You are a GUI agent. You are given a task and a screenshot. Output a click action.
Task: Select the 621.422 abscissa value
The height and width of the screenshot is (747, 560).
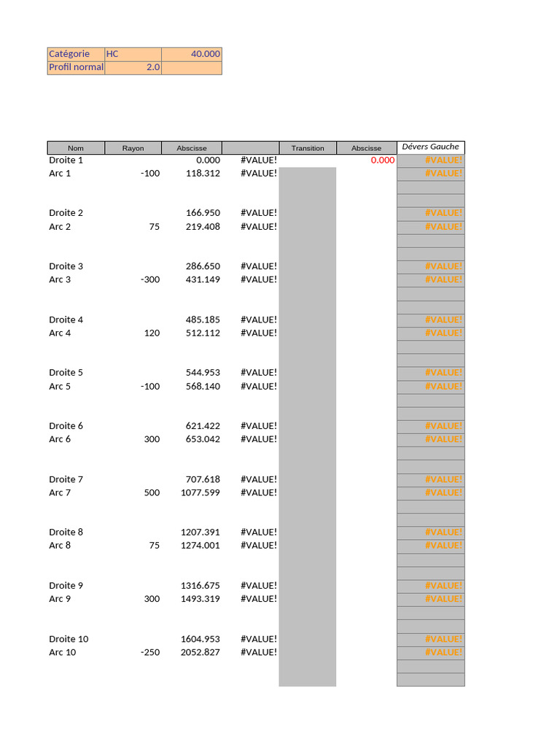203,426
